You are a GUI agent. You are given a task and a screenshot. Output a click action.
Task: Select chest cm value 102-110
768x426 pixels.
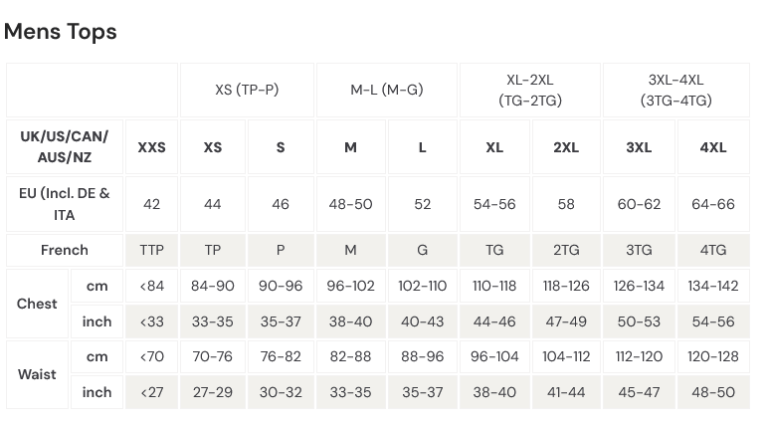422,286
